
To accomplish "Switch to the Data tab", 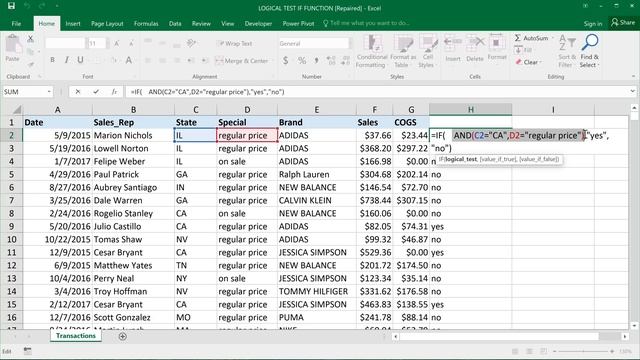I will point(175,24).
